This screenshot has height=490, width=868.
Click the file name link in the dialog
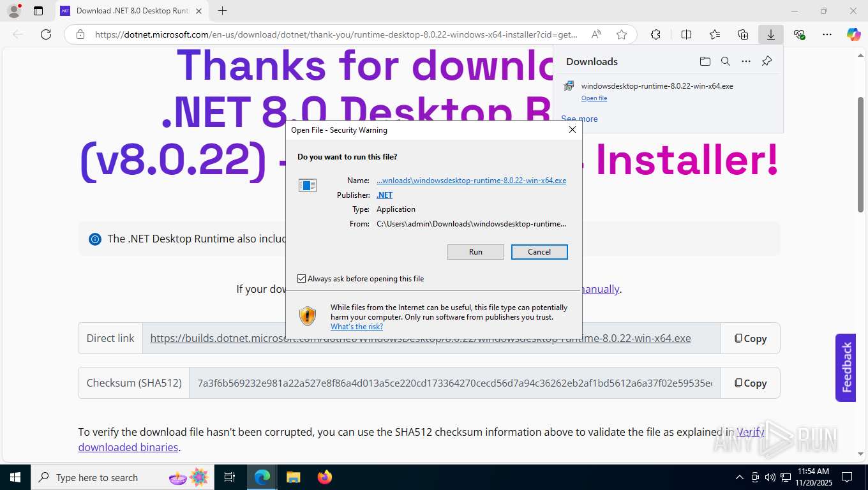[x=471, y=181]
